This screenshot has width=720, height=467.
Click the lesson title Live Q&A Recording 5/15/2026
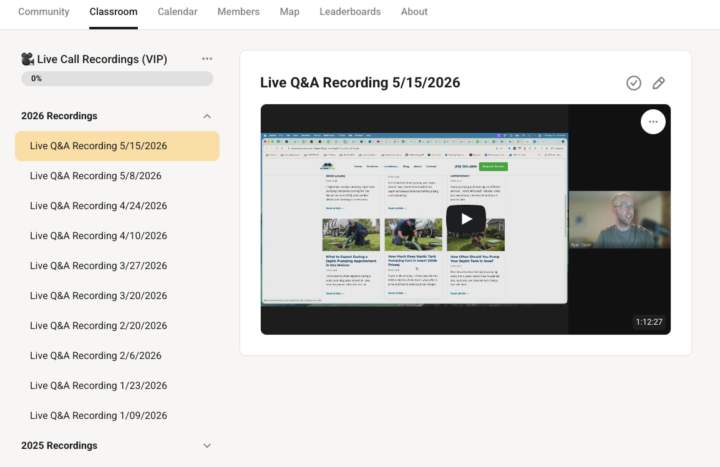tap(360, 83)
